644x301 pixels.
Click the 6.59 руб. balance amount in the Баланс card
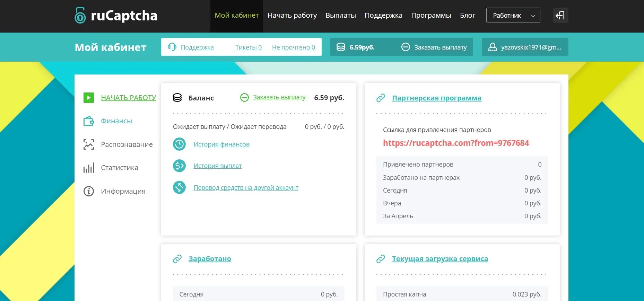point(329,98)
